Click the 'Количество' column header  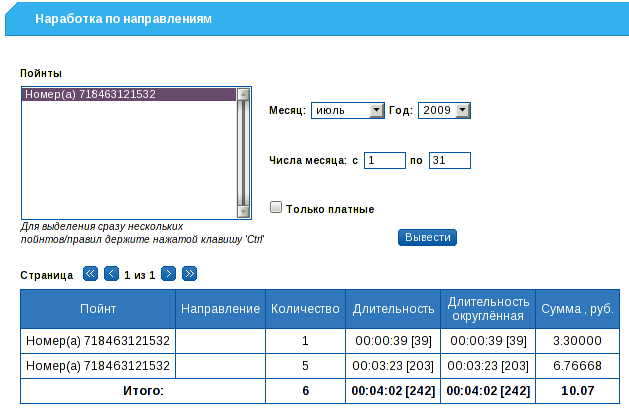point(305,309)
